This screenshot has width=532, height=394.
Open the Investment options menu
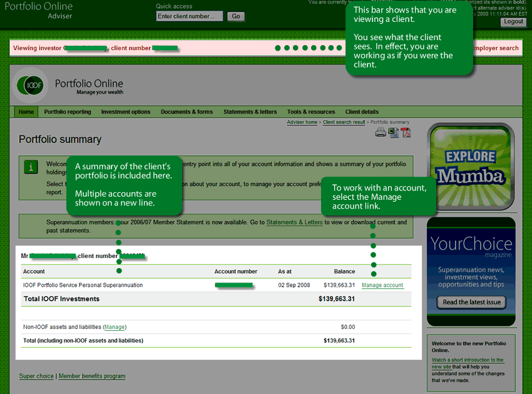click(x=126, y=111)
